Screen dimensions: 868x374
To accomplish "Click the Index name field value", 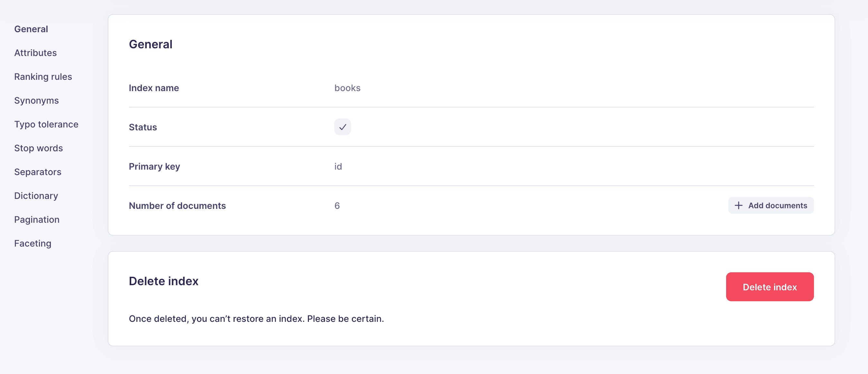I will click(347, 88).
